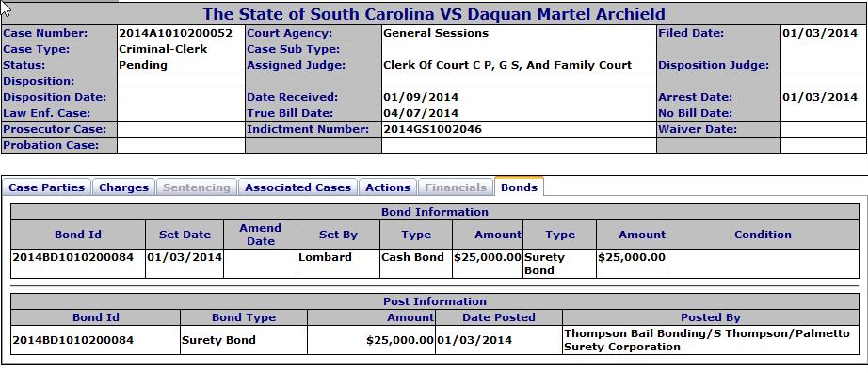Select bond ID in Bond Information row

(x=73, y=257)
